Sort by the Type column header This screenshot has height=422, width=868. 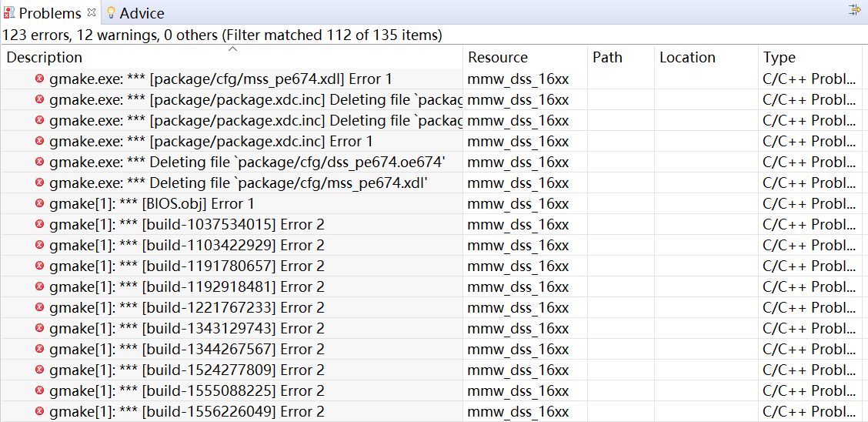[780, 58]
